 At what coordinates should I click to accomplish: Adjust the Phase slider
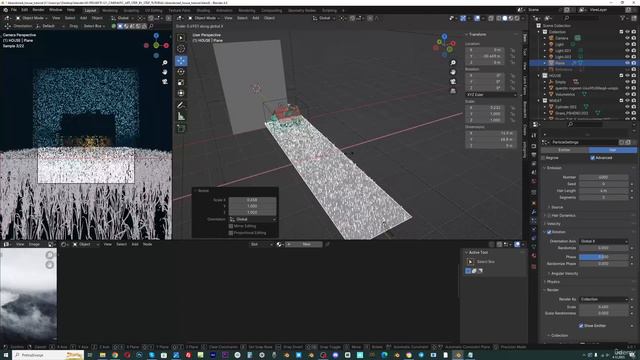coord(604,257)
